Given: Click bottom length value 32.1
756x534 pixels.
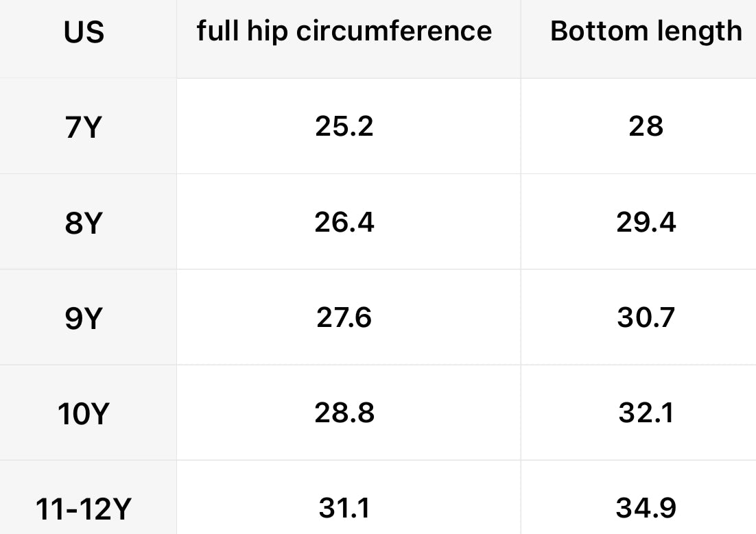Looking at the screenshot, I should coord(646,413).
